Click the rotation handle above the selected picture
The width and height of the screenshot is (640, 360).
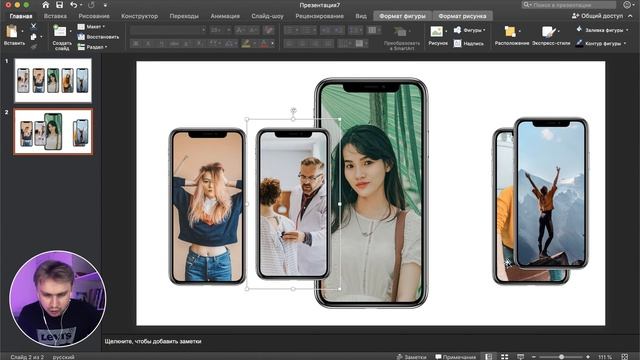pos(293,110)
